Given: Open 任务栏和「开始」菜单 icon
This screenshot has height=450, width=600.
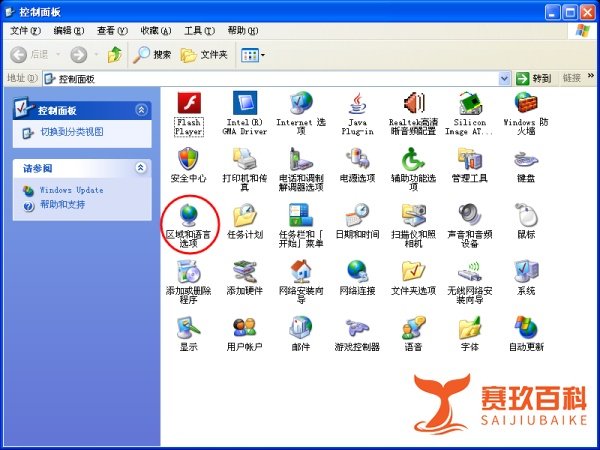Looking at the screenshot, I should [301, 225].
